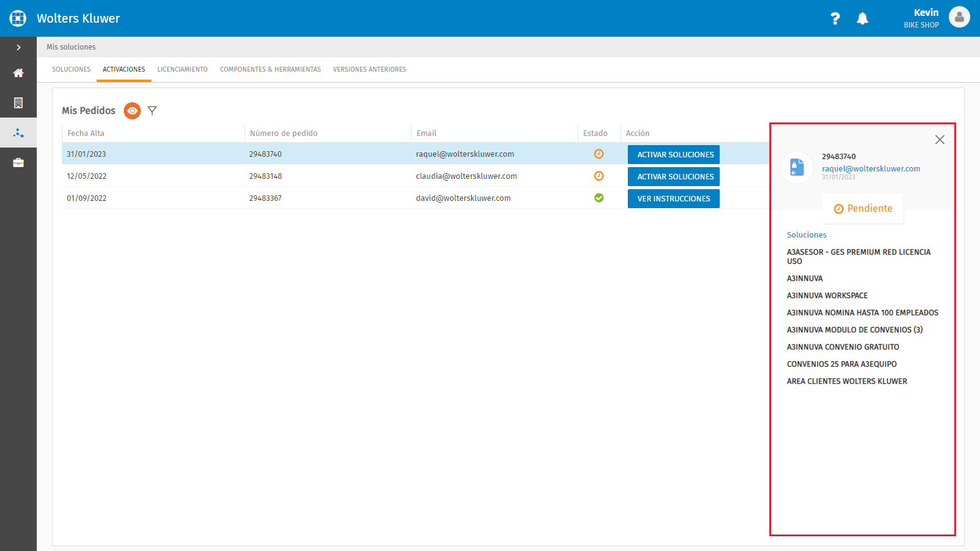
Task: Click the Pendiente status badge
Action: click(863, 209)
